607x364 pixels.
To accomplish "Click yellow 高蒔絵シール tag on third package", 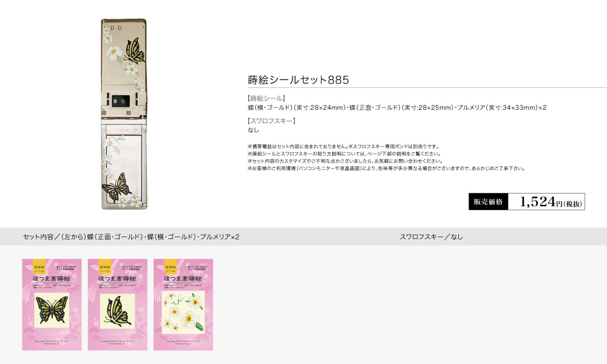I will [171, 266].
